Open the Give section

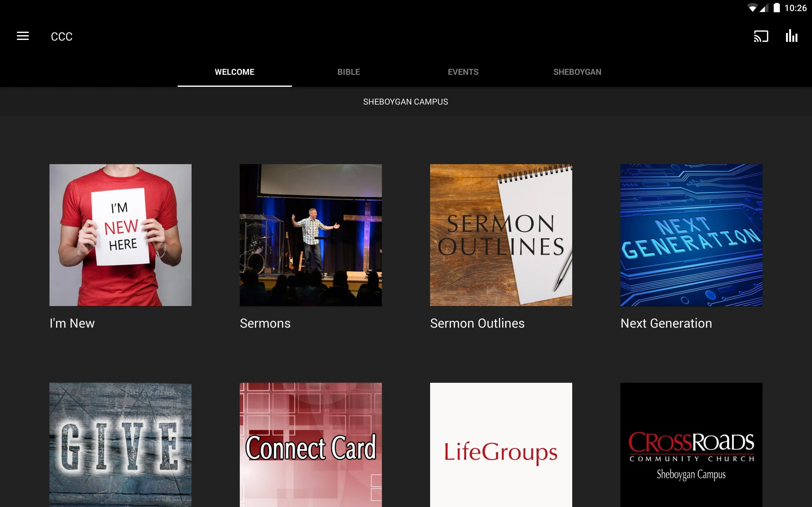click(x=121, y=445)
